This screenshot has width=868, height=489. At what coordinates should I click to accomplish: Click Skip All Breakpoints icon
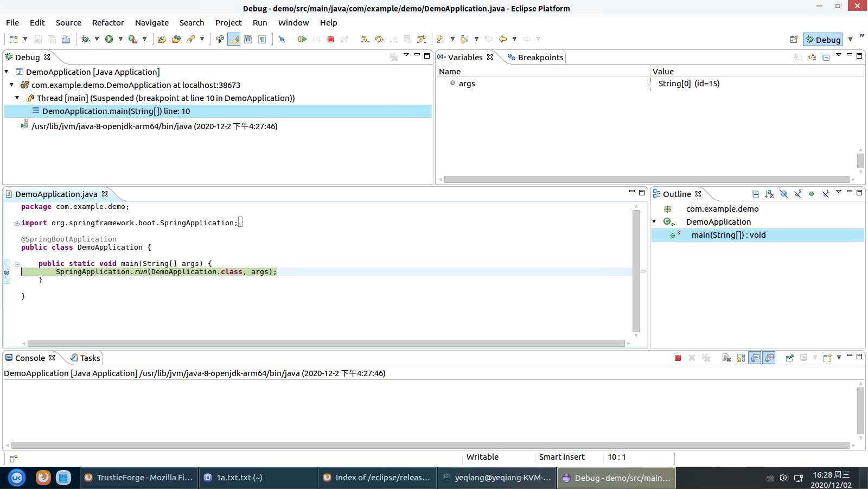pyautogui.click(x=282, y=39)
